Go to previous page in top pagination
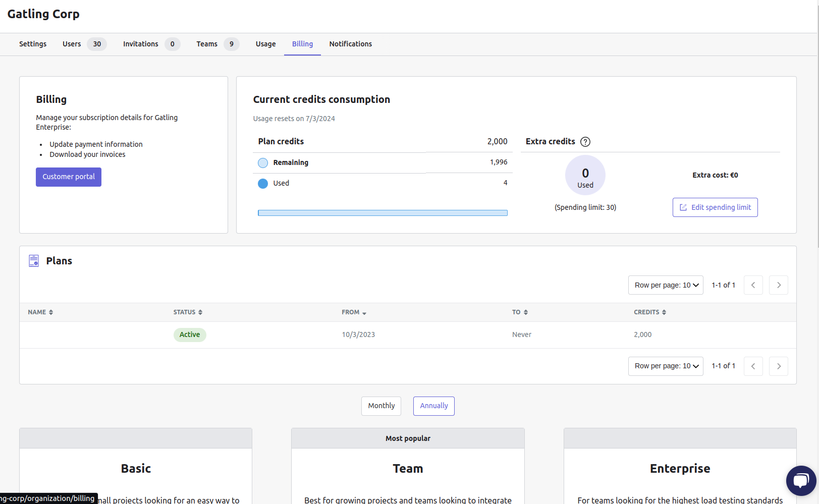The image size is (819, 504). click(753, 285)
